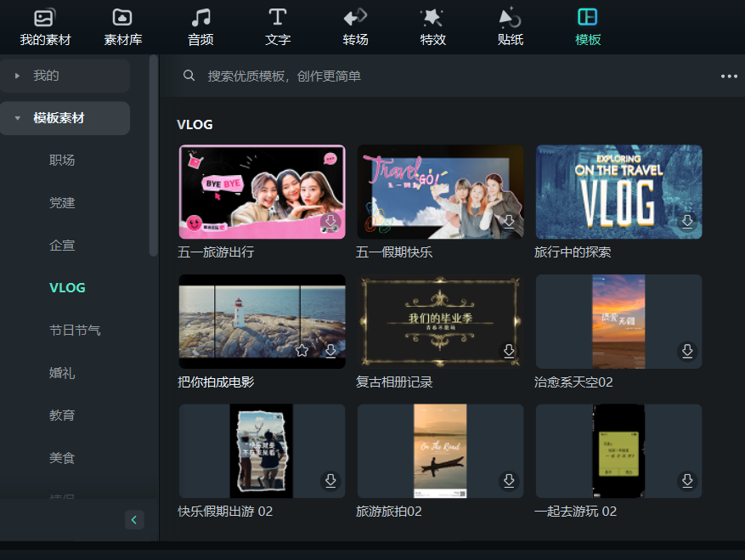Open the 转场 transitions panel
The image size is (745, 560).
(x=355, y=26)
